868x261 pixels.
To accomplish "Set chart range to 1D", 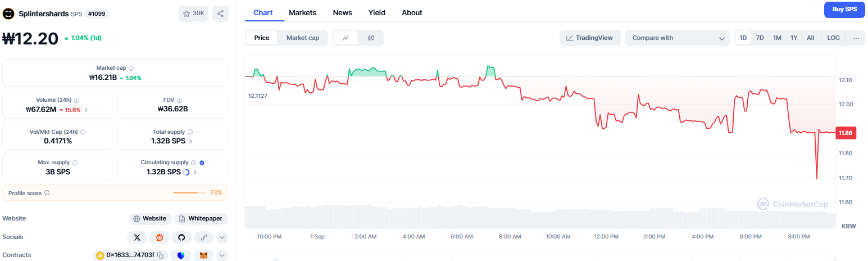I will coord(743,38).
